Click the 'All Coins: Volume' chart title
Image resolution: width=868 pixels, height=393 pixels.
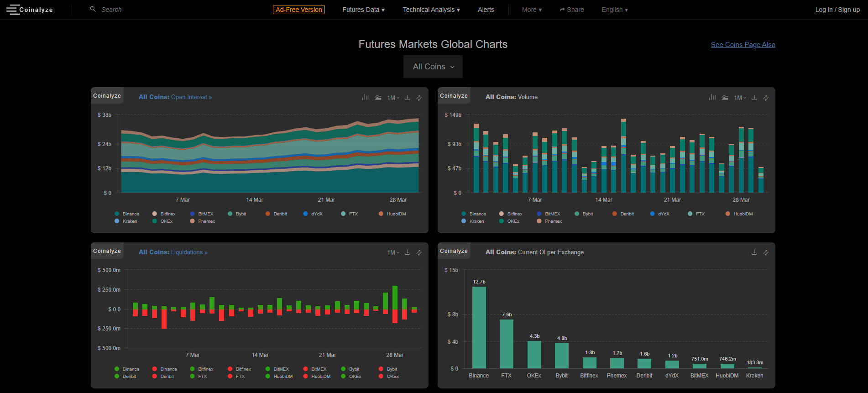[x=511, y=97]
